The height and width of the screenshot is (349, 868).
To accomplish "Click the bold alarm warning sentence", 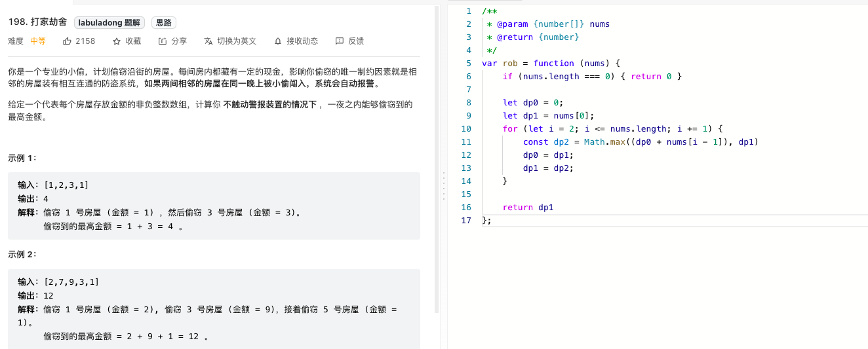I will [262, 84].
